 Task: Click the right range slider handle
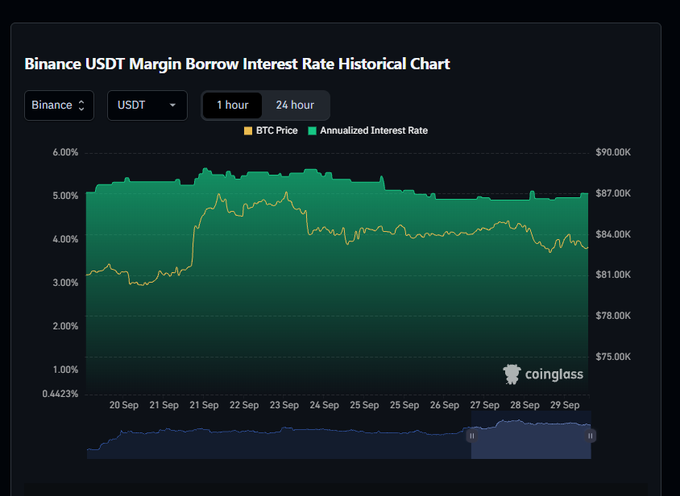pyautogui.click(x=591, y=436)
